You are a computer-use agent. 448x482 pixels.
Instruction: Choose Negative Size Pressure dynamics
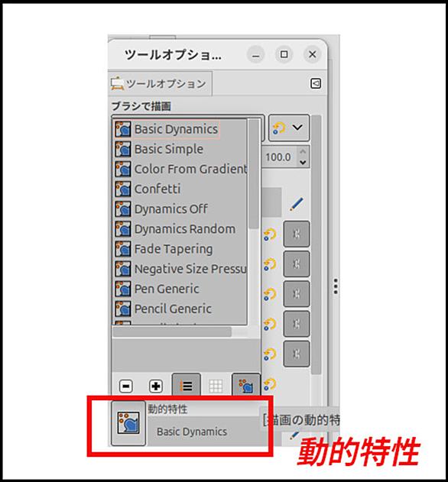click(180, 269)
